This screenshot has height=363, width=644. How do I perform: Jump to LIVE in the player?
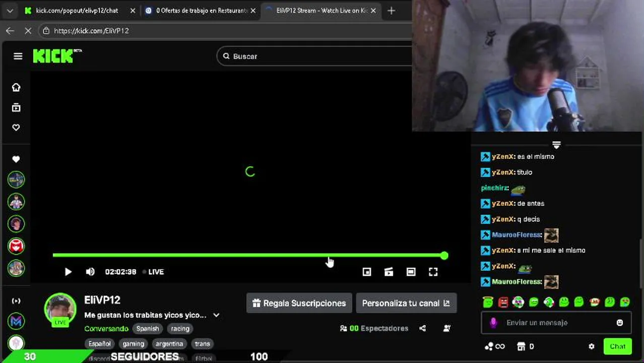coord(153,272)
